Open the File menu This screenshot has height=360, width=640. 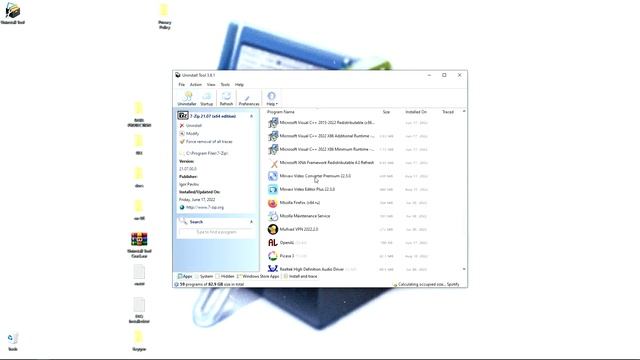pyautogui.click(x=182, y=84)
